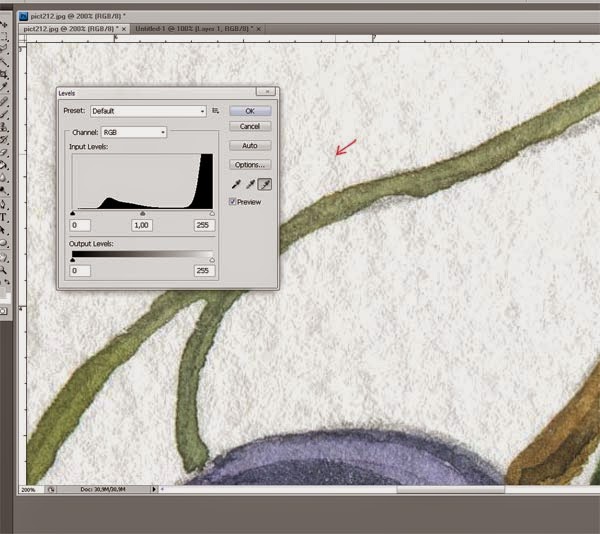Toggle Quick Mask mode icon

point(4,311)
